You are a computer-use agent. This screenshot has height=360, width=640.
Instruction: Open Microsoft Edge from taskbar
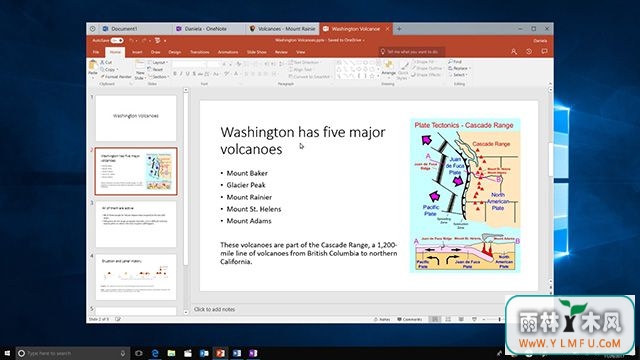coord(155,353)
